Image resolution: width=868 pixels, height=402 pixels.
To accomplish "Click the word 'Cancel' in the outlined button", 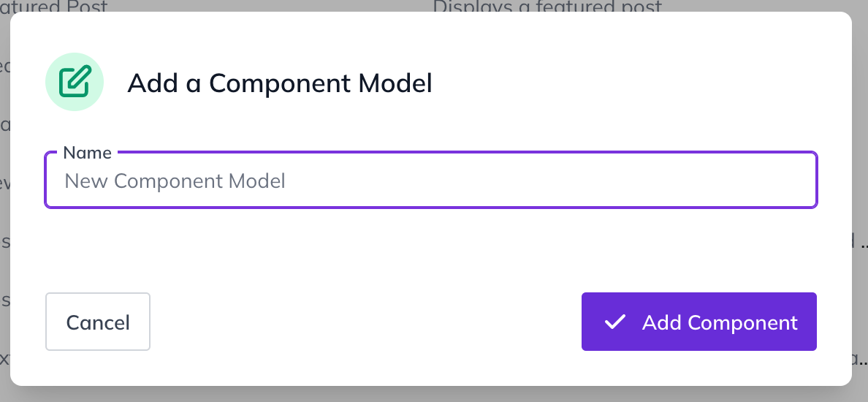I will tap(97, 322).
